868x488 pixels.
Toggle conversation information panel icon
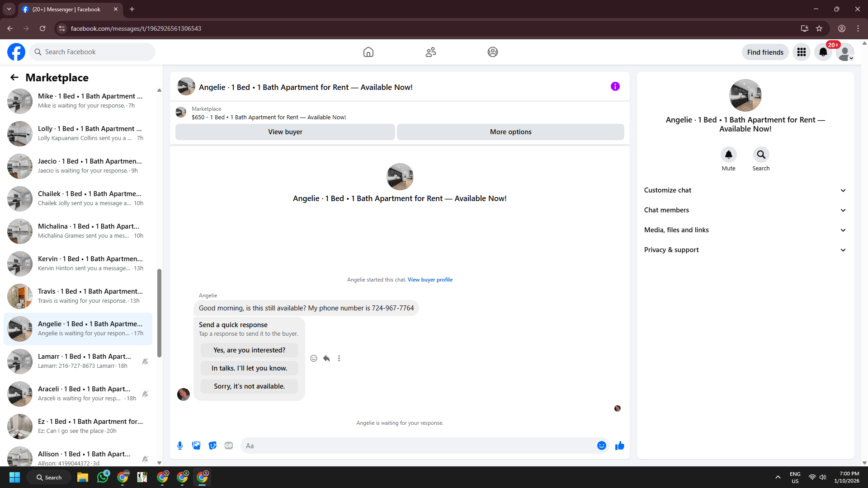tap(615, 86)
